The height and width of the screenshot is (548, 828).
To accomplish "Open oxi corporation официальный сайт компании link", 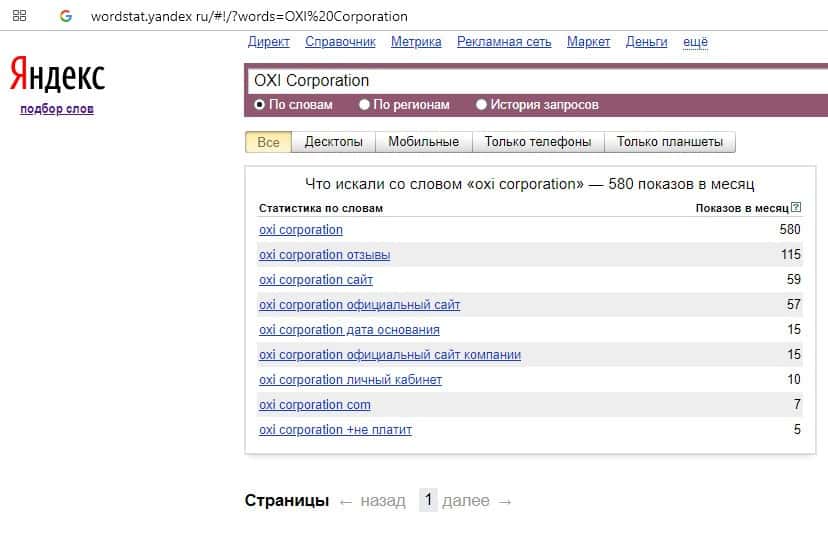I will coord(390,355).
